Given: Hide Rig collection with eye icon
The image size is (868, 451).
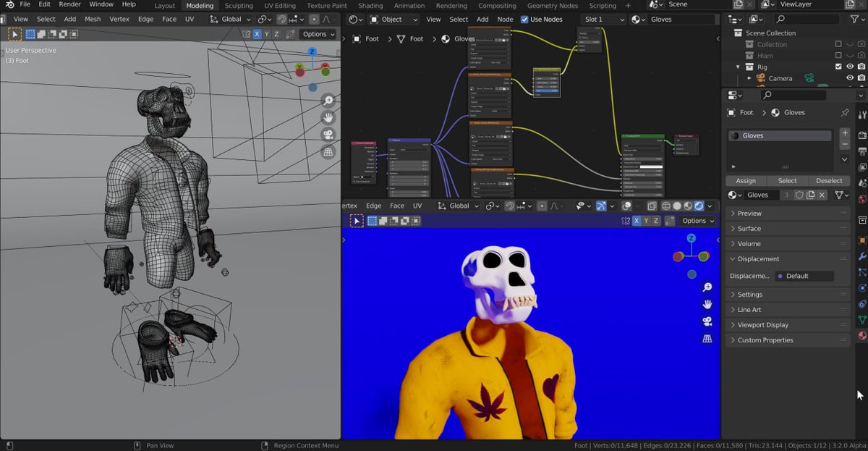Looking at the screenshot, I should [x=850, y=67].
